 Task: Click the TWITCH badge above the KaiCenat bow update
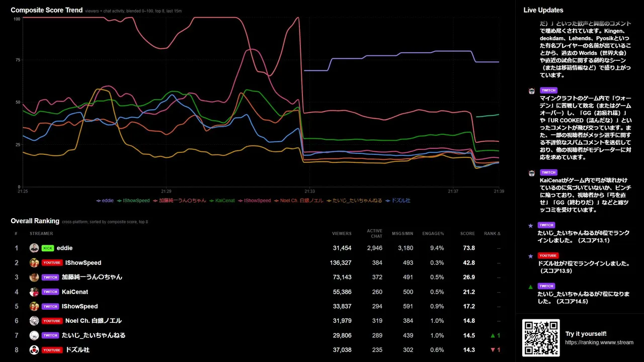click(548, 172)
